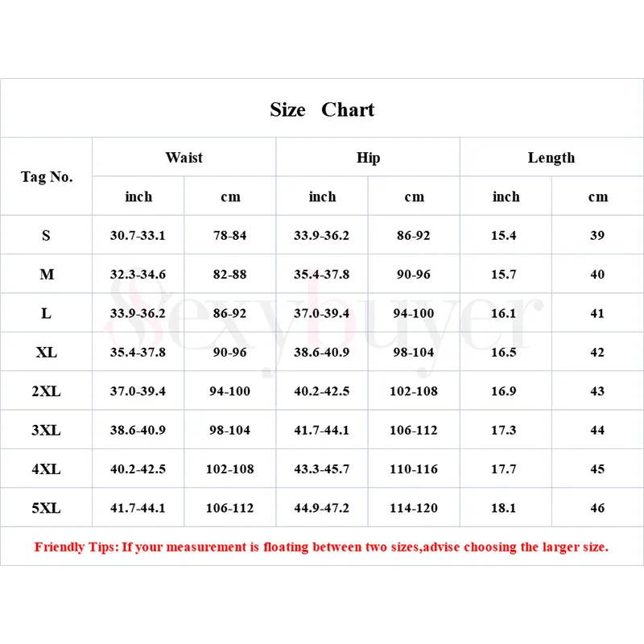
Task: Click the red Friendly Tips text
Action: coord(321,547)
